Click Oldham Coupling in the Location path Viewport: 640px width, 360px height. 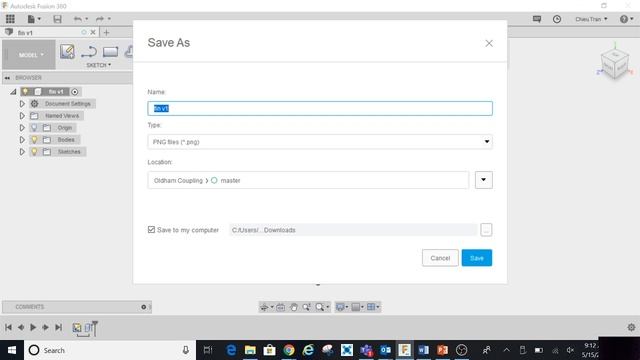pos(178,180)
